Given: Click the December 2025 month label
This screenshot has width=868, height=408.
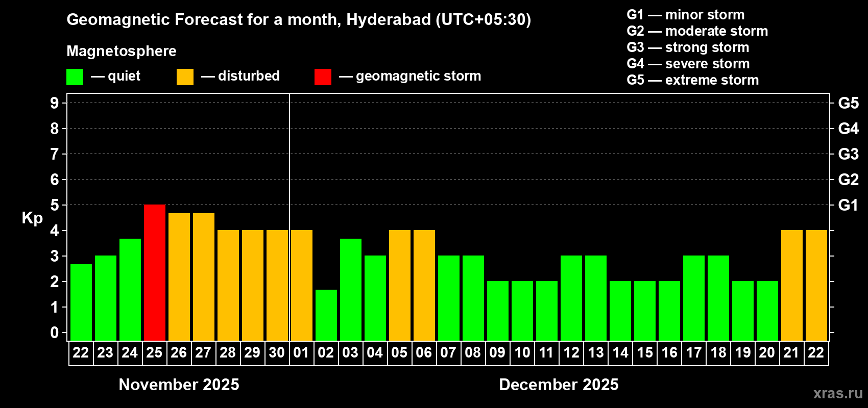Looking at the screenshot, I should [x=559, y=385].
